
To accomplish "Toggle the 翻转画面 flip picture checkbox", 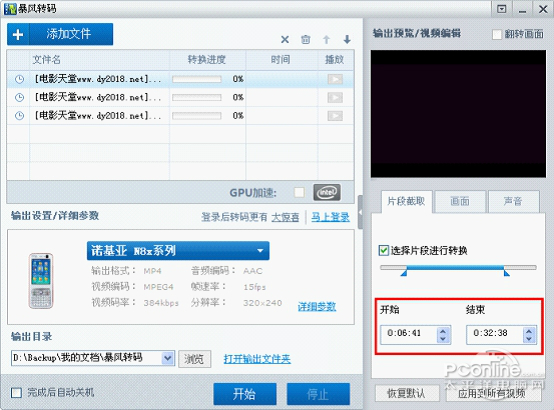I will click(497, 34).
